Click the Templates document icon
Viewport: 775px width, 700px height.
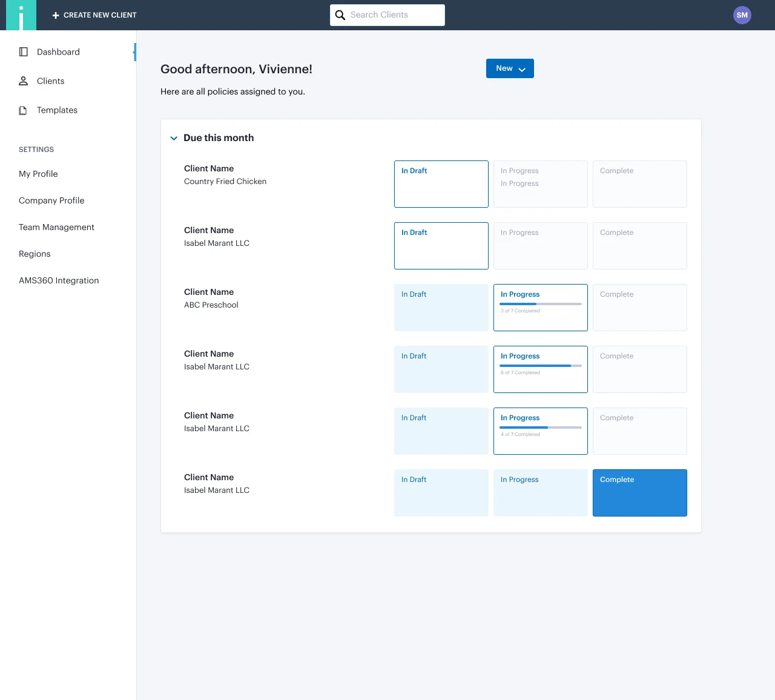tap(23, 110)
